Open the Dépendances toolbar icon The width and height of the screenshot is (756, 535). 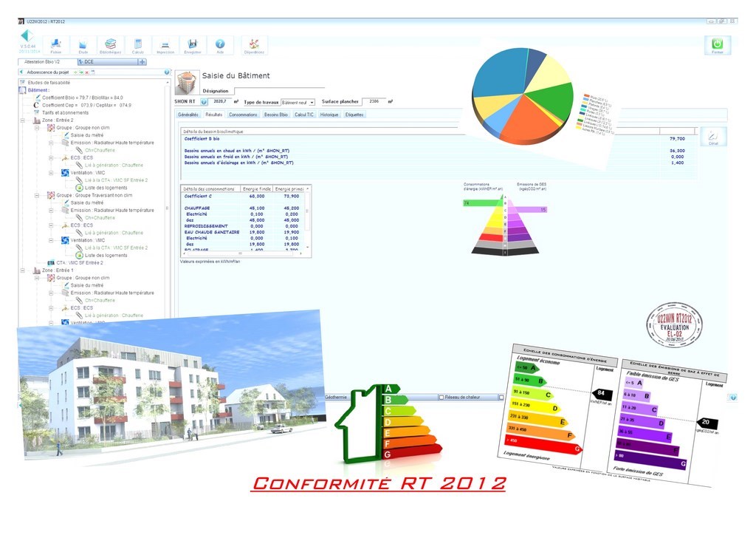coord(254,45)
